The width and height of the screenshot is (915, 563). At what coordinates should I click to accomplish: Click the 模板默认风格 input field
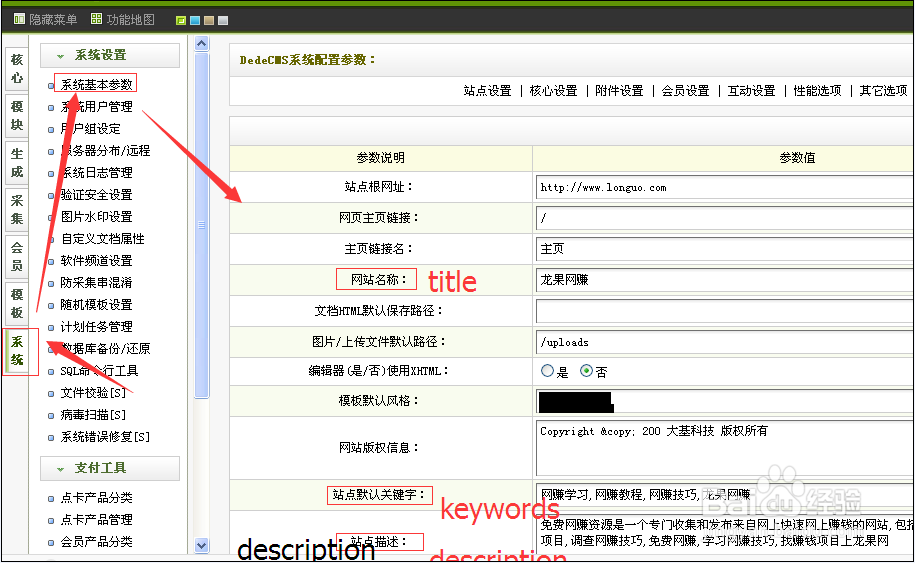click(725, 401)
